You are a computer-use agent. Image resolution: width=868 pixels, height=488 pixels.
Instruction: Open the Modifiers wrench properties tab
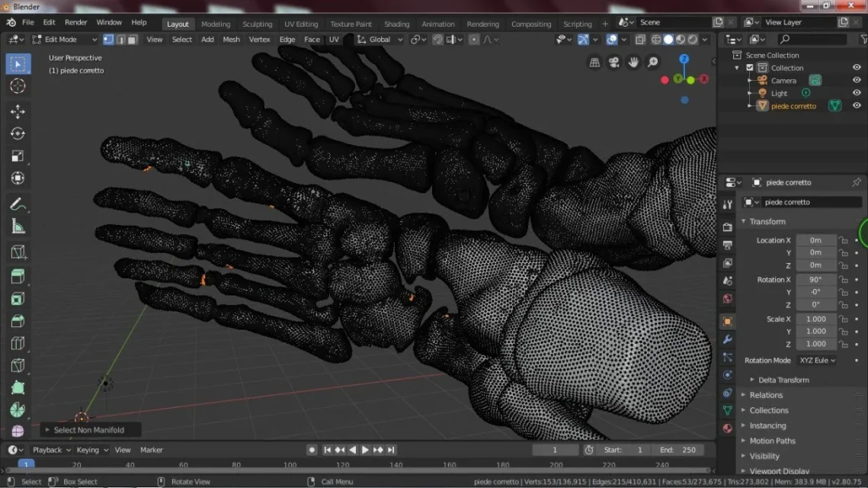[728, 339]
